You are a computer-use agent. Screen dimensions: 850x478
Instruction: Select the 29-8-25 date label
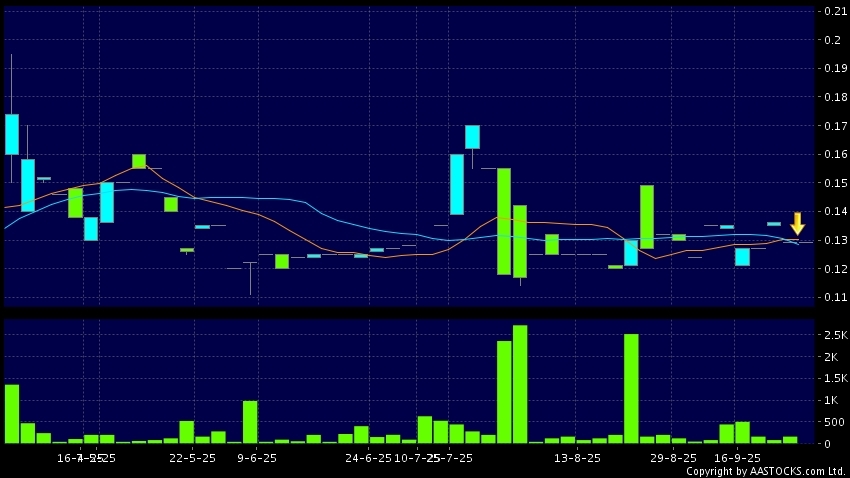[x=672, y=458]
